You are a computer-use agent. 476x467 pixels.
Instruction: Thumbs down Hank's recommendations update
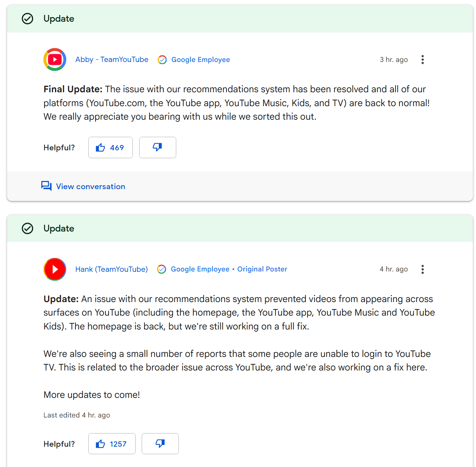(x=160, y=444)
